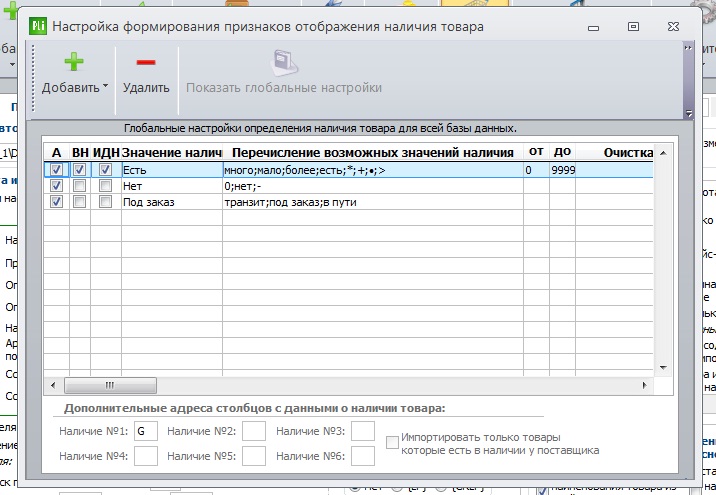Click cell with транзит;под заказ;в пути
The image size is (716, 495).
373,202
